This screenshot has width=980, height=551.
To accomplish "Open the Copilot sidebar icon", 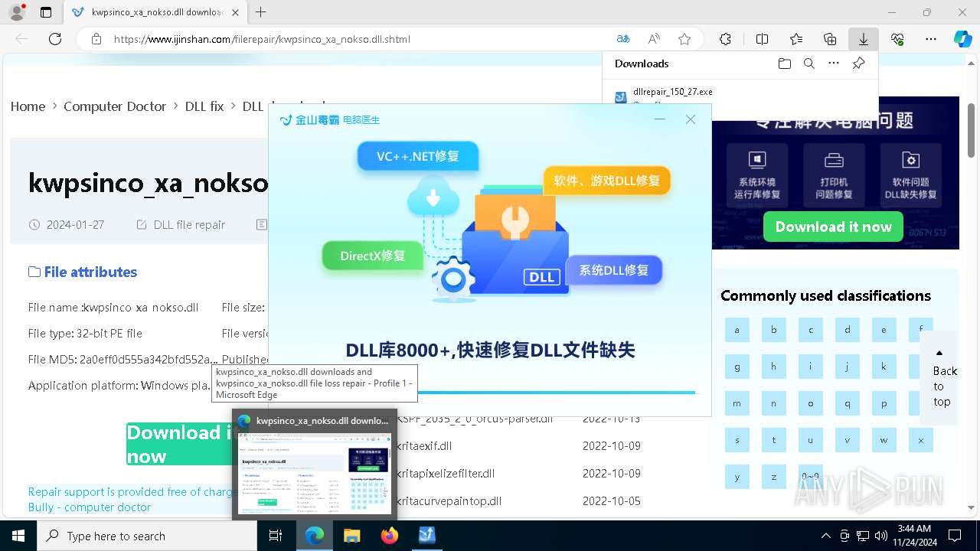I will [963, 39].
